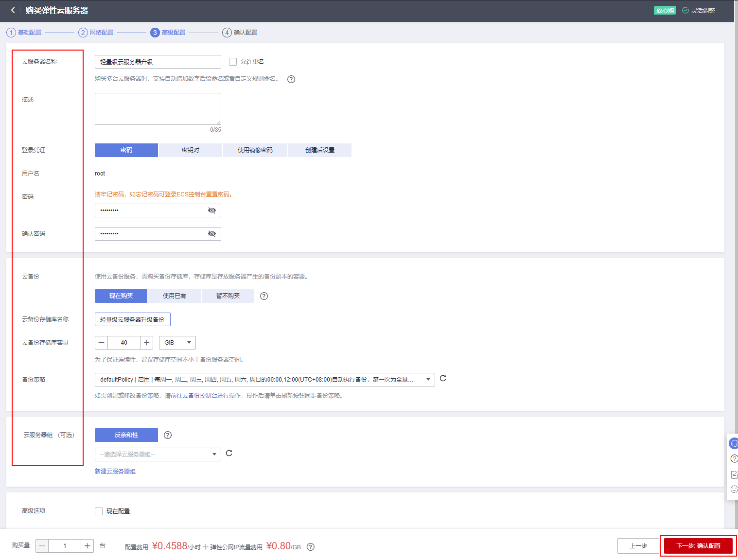
Task: Click the backup capacity value 40
Action: (124, 343)
